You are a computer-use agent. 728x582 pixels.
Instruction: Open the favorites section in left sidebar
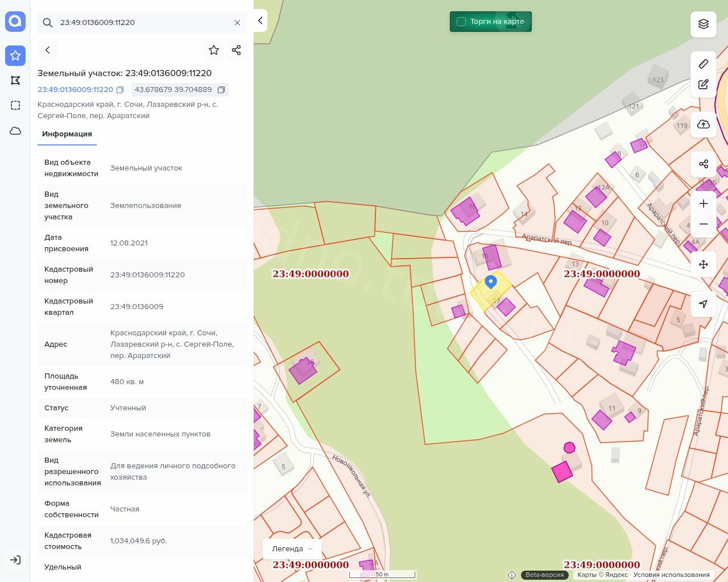click(15, 56)
